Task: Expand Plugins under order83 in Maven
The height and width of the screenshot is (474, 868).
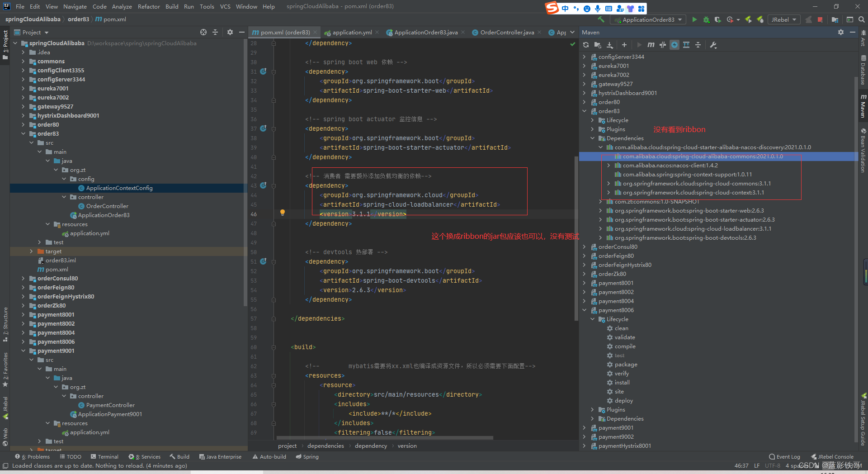Action: tap(592, 129)
